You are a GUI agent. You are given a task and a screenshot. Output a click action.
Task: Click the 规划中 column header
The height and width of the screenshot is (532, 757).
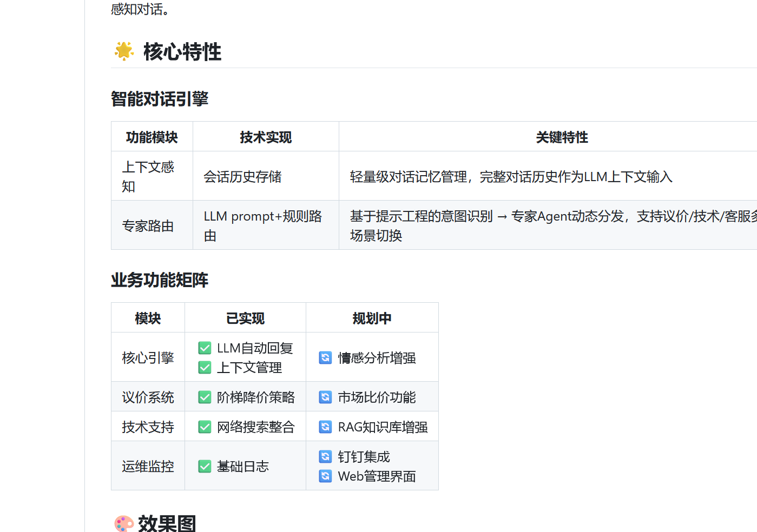372,318
